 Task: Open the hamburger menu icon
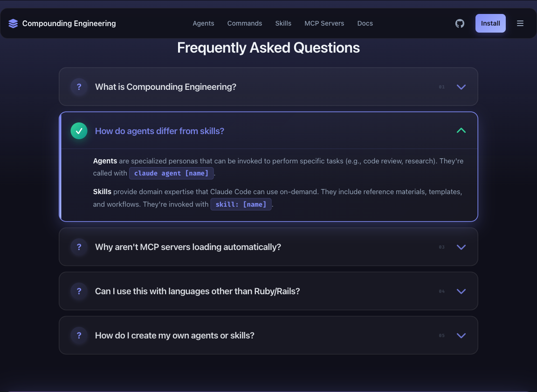click(520, 23)
